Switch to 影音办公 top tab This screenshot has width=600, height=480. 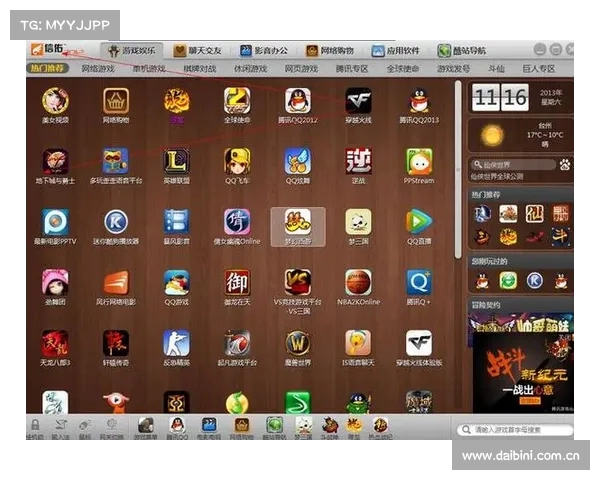click(264, 51)
